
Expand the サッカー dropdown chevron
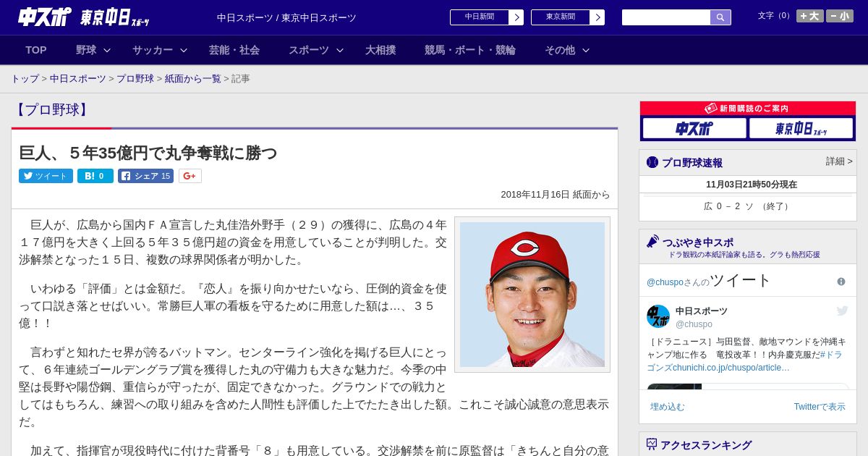click(x=184, y=50)
